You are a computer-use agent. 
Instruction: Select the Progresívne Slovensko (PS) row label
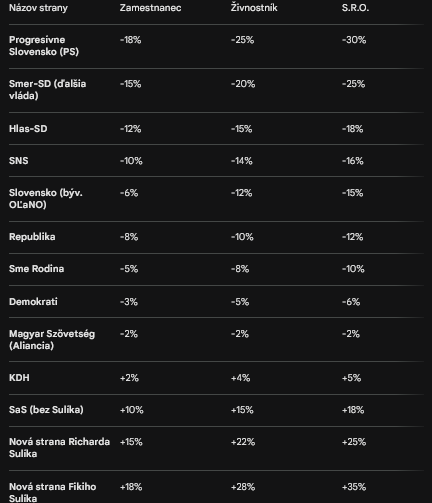(44, 46)
